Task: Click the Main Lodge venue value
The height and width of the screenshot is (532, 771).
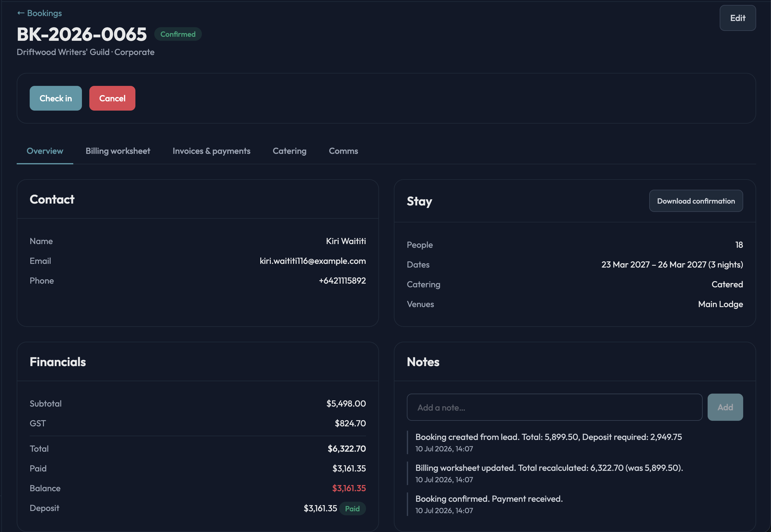Action: (720, 304)
